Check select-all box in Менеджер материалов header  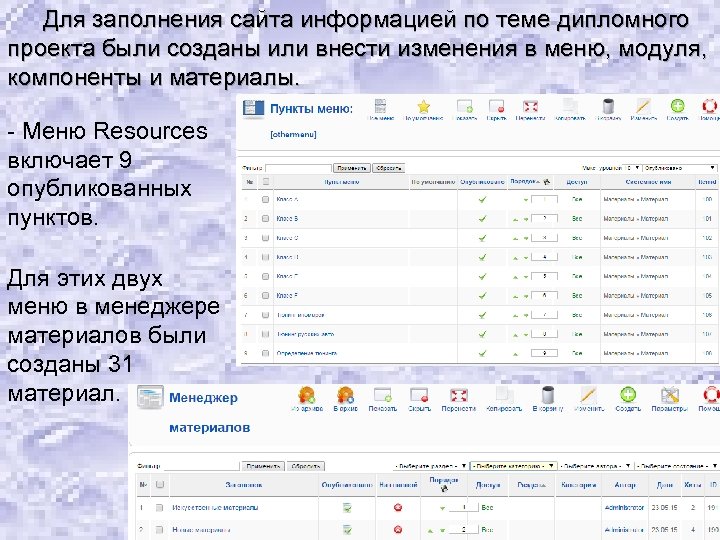coord(159,484)
